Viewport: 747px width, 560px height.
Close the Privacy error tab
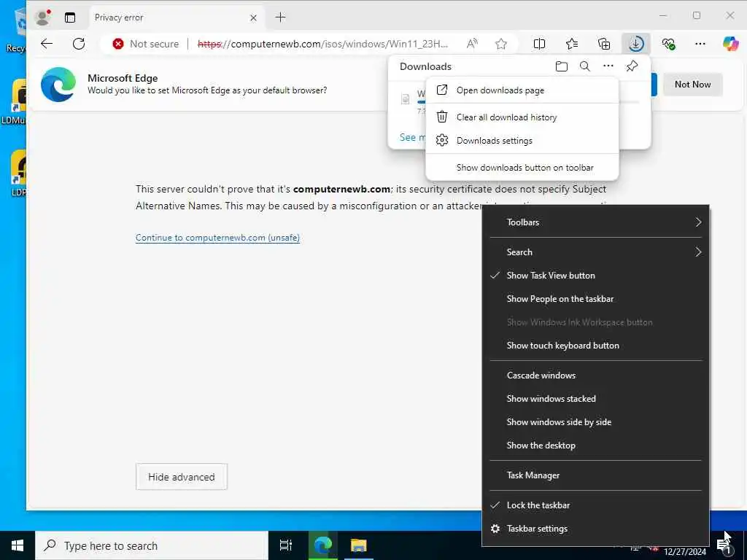click(253, 17)
